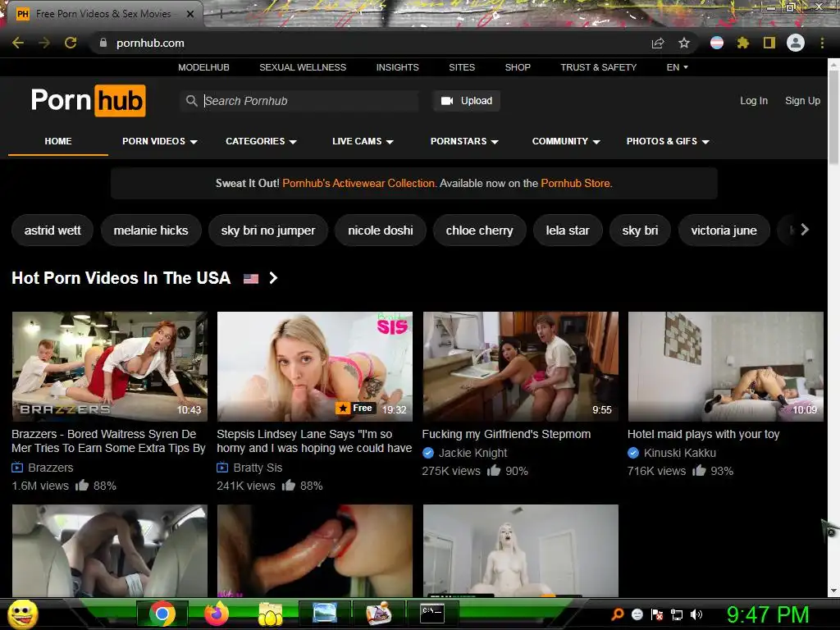This screenshot has height=630, width=840.
Task: Open TRUST & SAFETY in the top bar
Action: 598,67
